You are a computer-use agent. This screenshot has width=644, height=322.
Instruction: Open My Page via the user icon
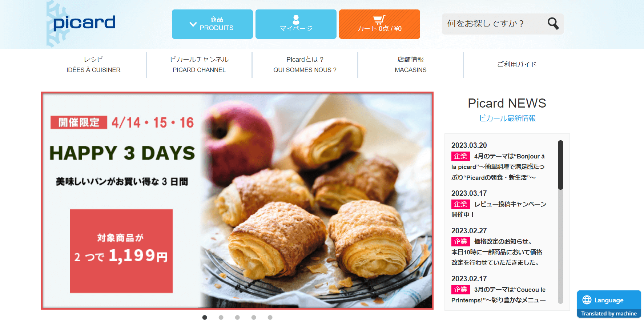pyautogui.click(x=296, y=20)
